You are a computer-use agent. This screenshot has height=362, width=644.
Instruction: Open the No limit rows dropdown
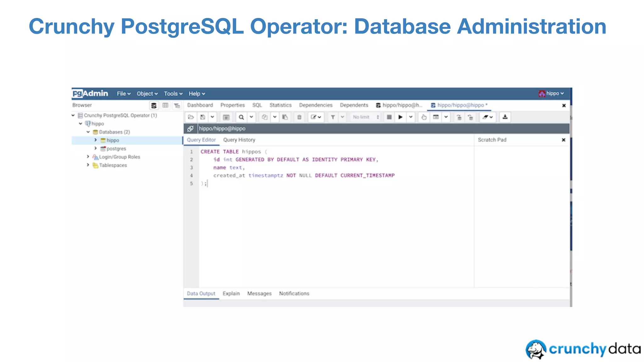tap(366, 117)
